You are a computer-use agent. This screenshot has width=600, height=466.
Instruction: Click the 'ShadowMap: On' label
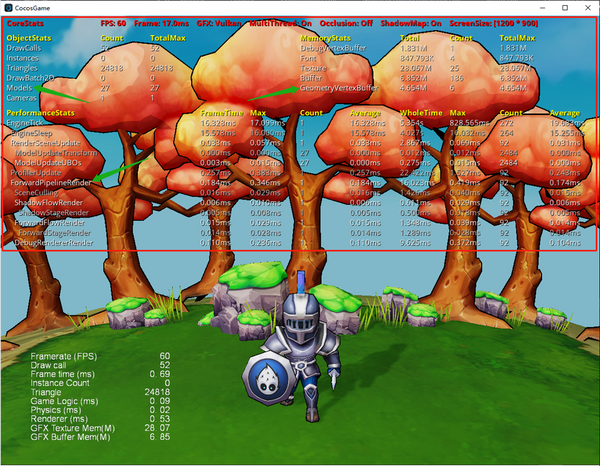[x=411, y=23]
